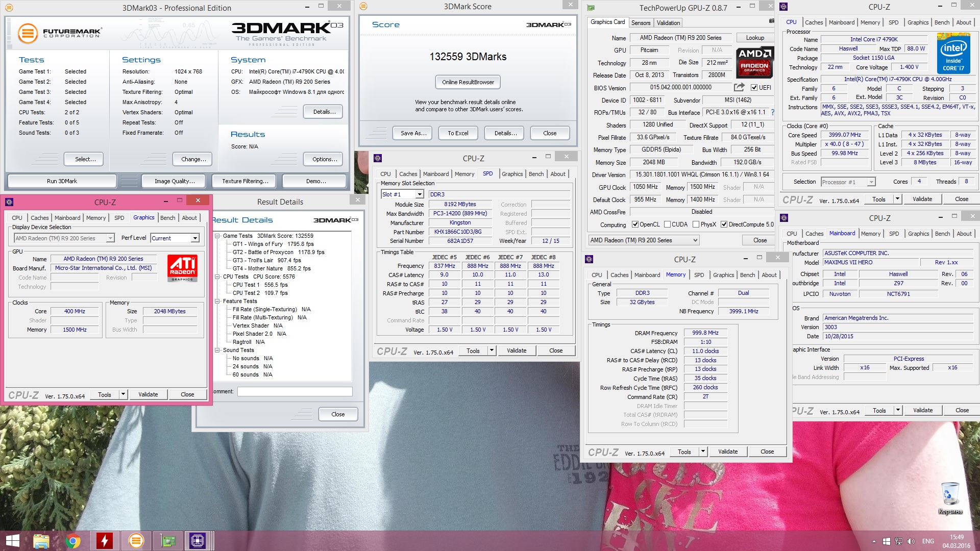
Task: Switch to 3DMark orange taskbar icon
Action: click(136, 541)
